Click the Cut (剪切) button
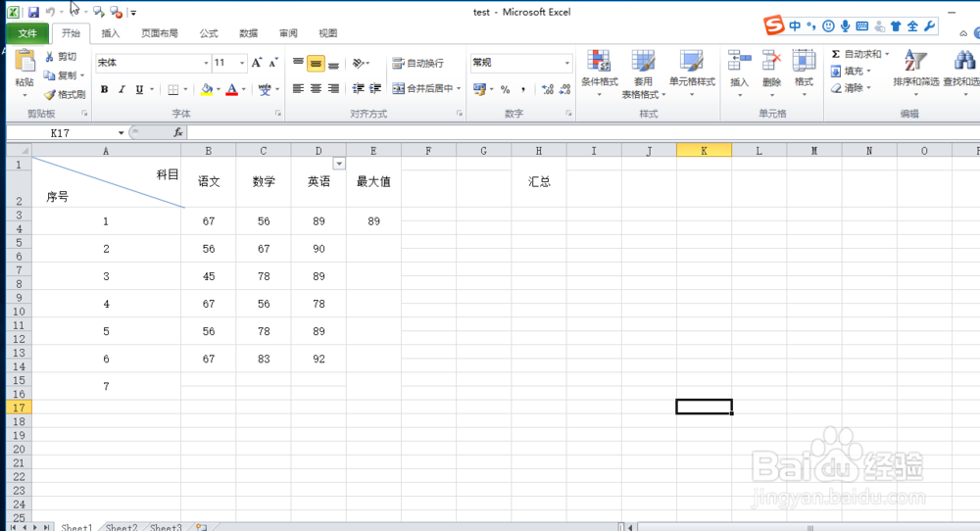980x531 pixels. [61, 57]
